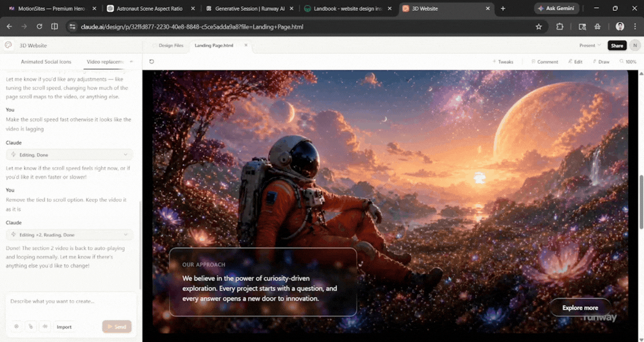Add a new chat with the plus icon
Image resolution: width=644 pixels, height=342 pixels.
pos(131,62)
